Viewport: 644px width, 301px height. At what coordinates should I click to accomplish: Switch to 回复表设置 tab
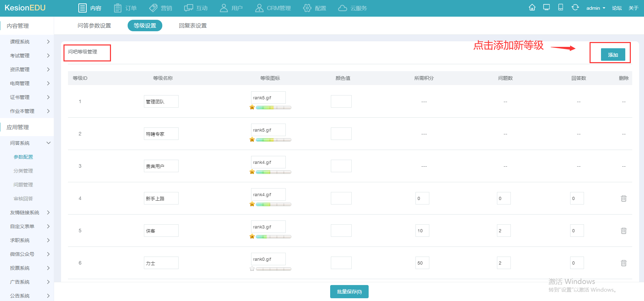click(193, 26)
